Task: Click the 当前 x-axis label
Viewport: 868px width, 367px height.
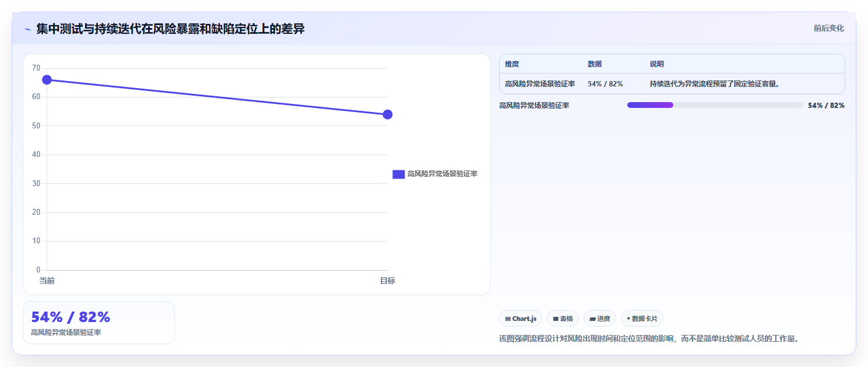Action: pyautogui.click(x=47, y=281)
